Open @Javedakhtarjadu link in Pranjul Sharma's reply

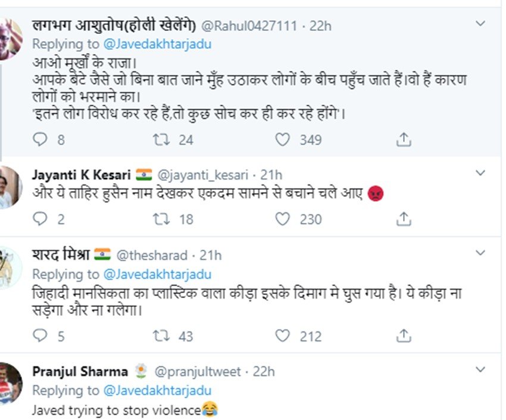point(157,391)
